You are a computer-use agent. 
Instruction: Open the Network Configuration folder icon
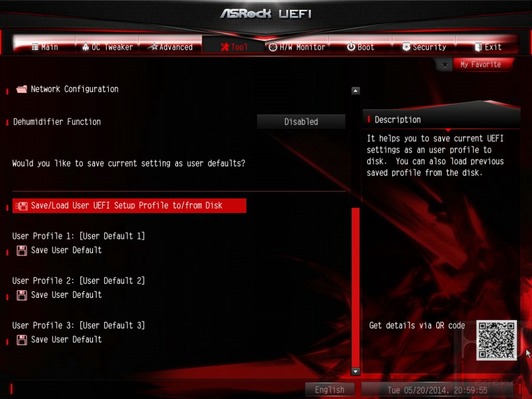point(22,89)
